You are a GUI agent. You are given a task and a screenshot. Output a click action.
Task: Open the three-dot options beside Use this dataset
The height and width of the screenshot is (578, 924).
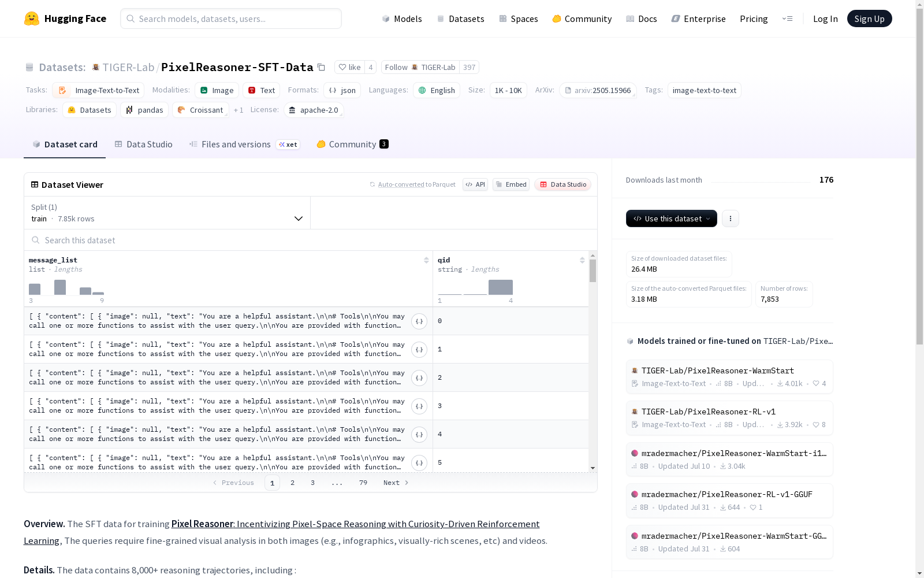[x=731, y=218]
